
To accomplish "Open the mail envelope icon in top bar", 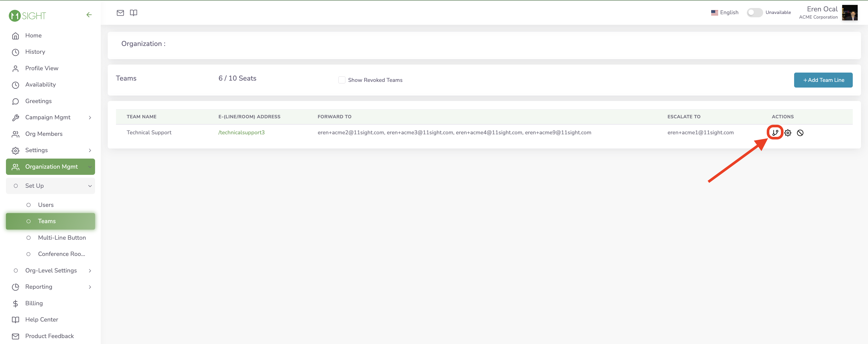I will (x=120, y=13).
